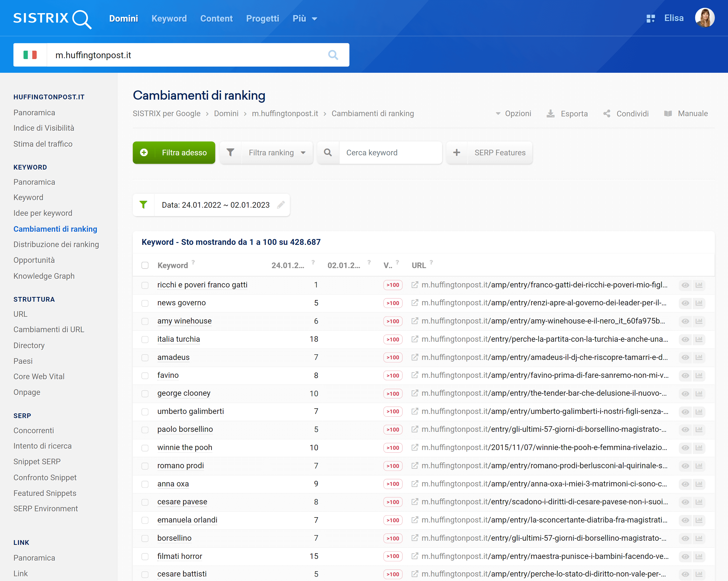This screenshot has height=581, width=728.
Task: Show chart icon for romano prodi row
Action: pos(699,466)
